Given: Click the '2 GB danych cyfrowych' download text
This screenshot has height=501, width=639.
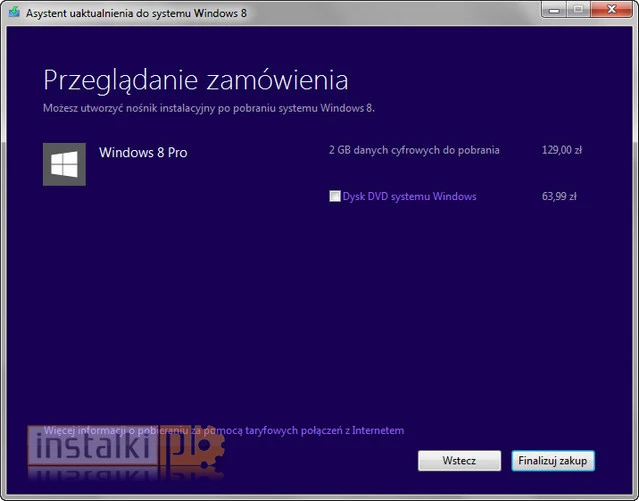Looking at the screenshot, I should 414,150.
